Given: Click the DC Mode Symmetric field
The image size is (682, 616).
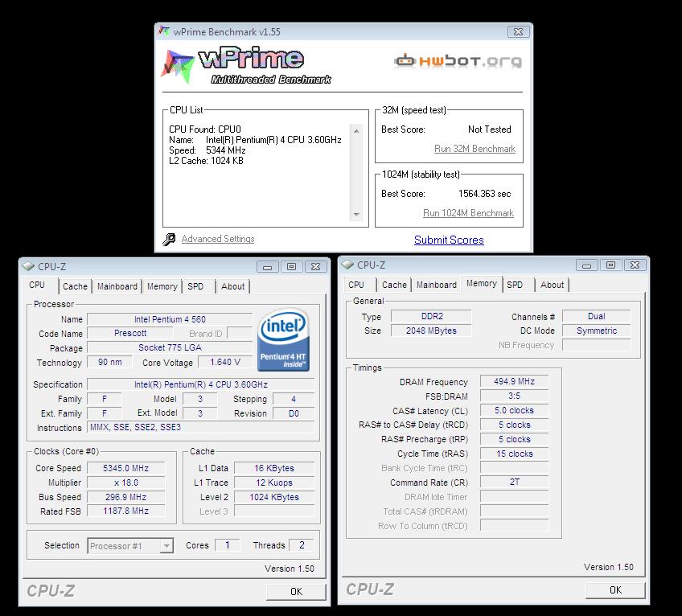Looking at the screenshot, I should (596, 331).
